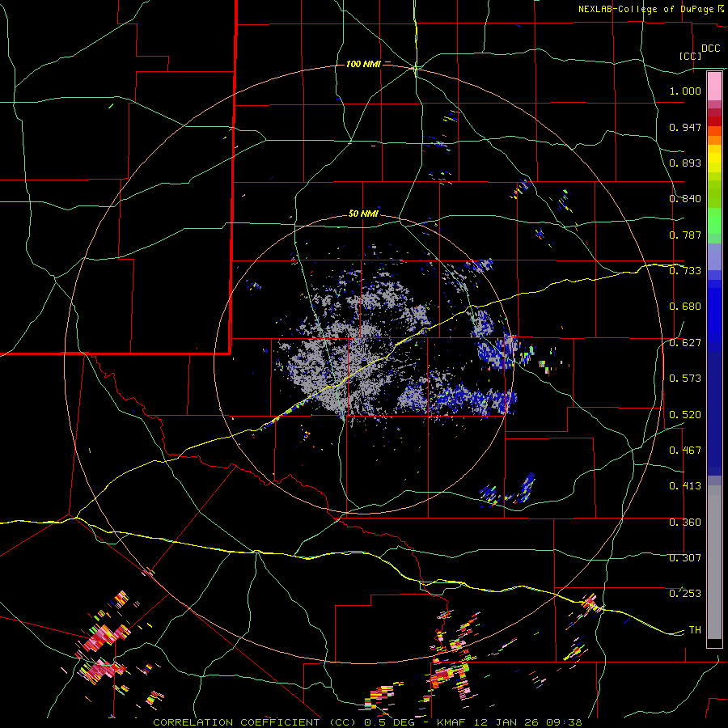Pick the pink swatch atop the color scale

pos(714,87)
